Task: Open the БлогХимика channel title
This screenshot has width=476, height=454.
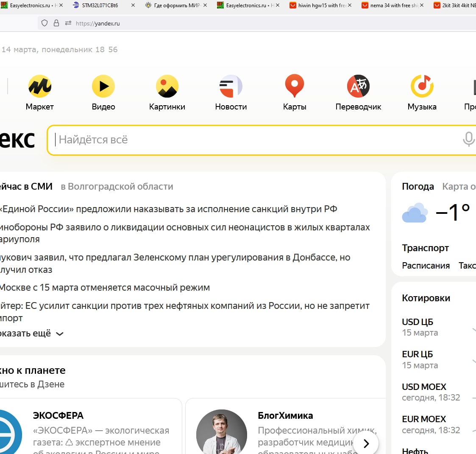Action: tap(285, 415)
